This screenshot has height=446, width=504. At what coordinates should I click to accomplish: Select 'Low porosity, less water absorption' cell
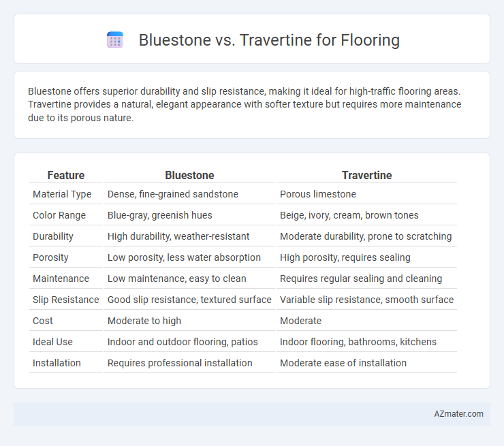click(x=184, y=257)
